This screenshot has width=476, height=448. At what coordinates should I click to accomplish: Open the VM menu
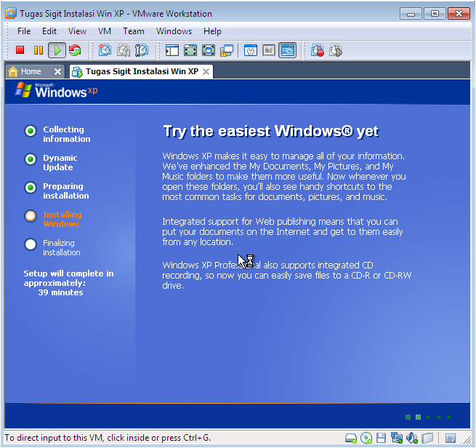[x=105, y=31]
